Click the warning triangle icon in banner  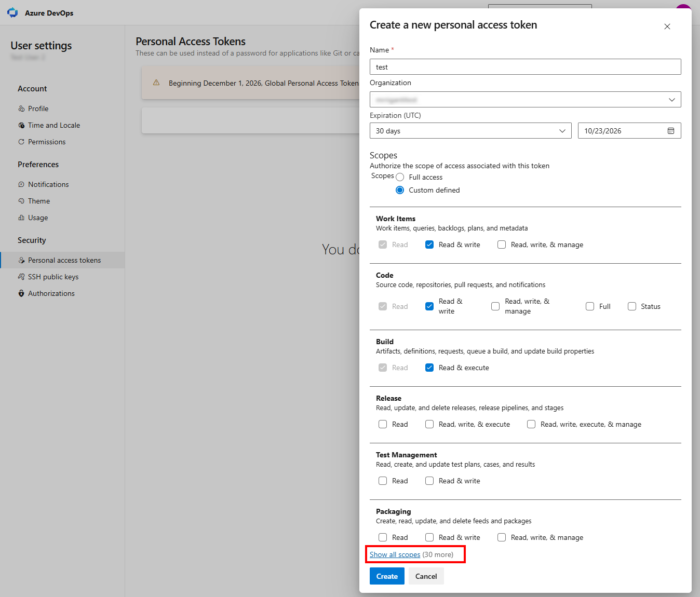click(x=156, y=83)
